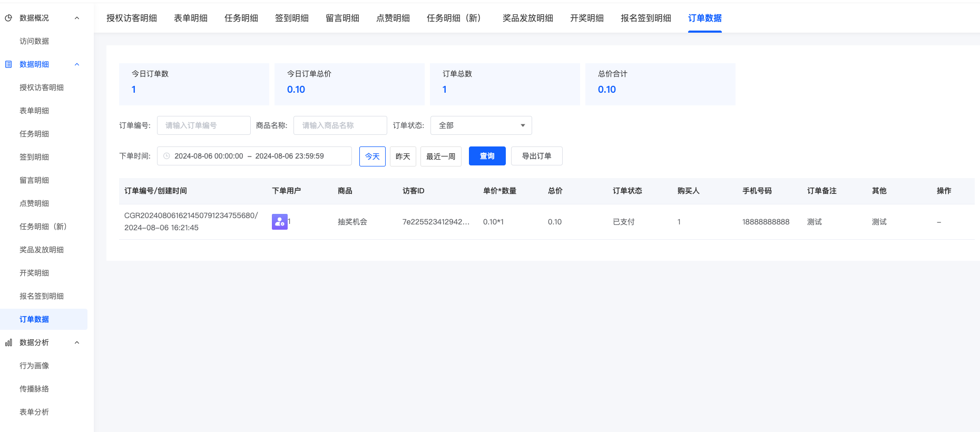Screen dimensions: 980x432
Task: Click the 订单编号 input field
Action: pos(203,125)
